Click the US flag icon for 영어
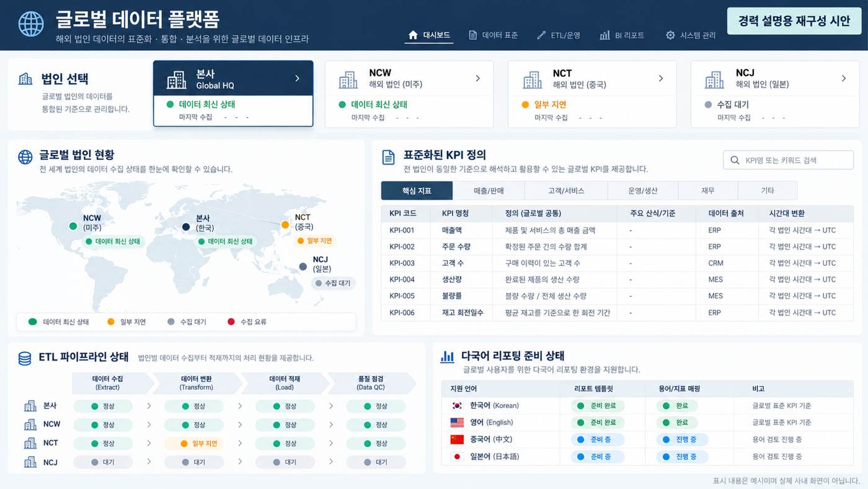 pos(457,423)
